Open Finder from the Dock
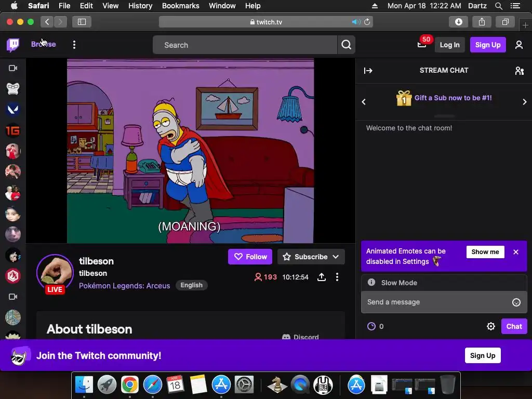The image size is (532, 399). tap(84, 385)
